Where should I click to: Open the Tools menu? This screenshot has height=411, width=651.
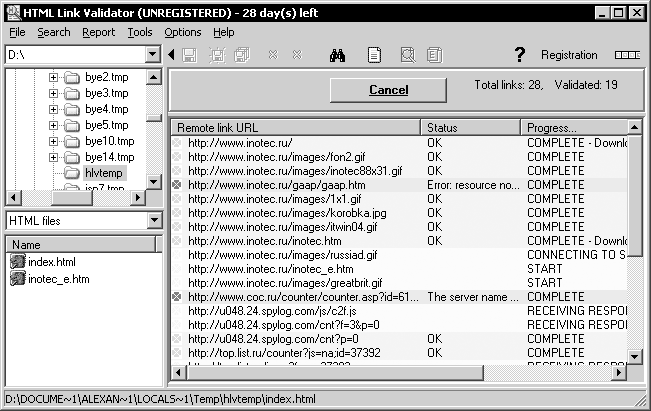(140, 32)
